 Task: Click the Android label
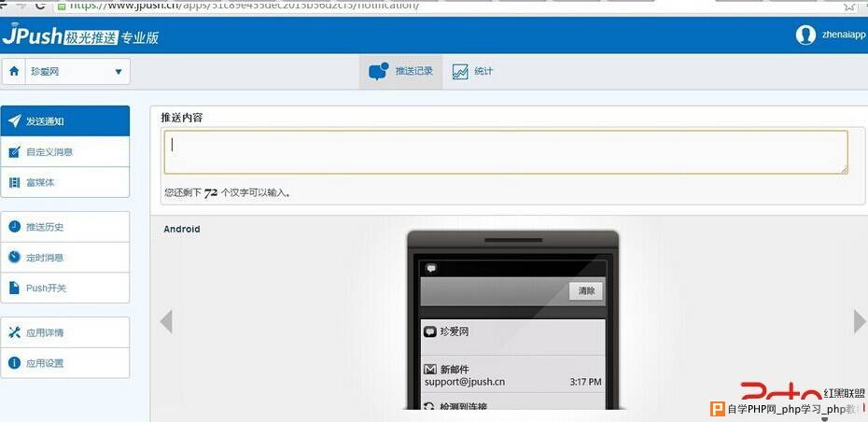182,230
